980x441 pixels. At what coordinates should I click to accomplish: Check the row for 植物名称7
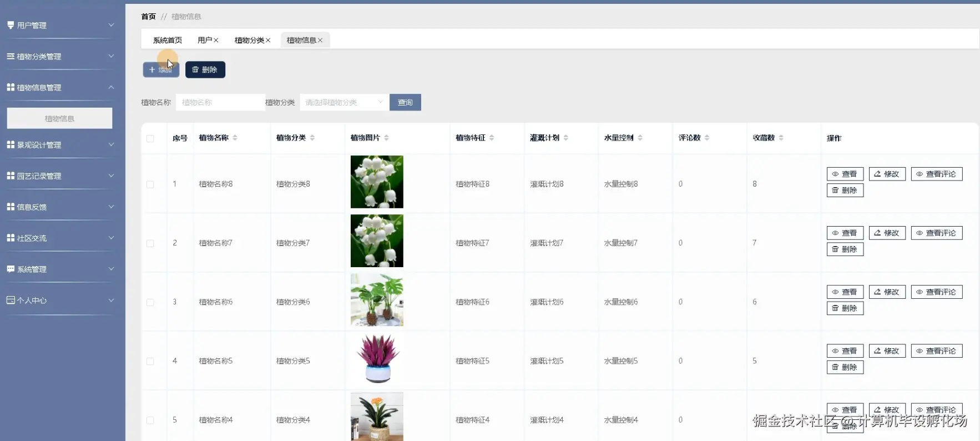pos(150,243)
